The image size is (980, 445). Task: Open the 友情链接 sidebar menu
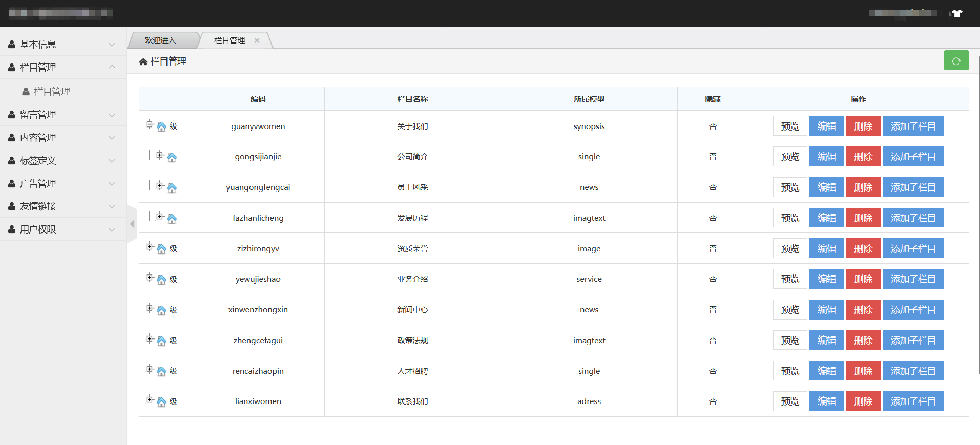pyautogui.click(x=63, y=206)
